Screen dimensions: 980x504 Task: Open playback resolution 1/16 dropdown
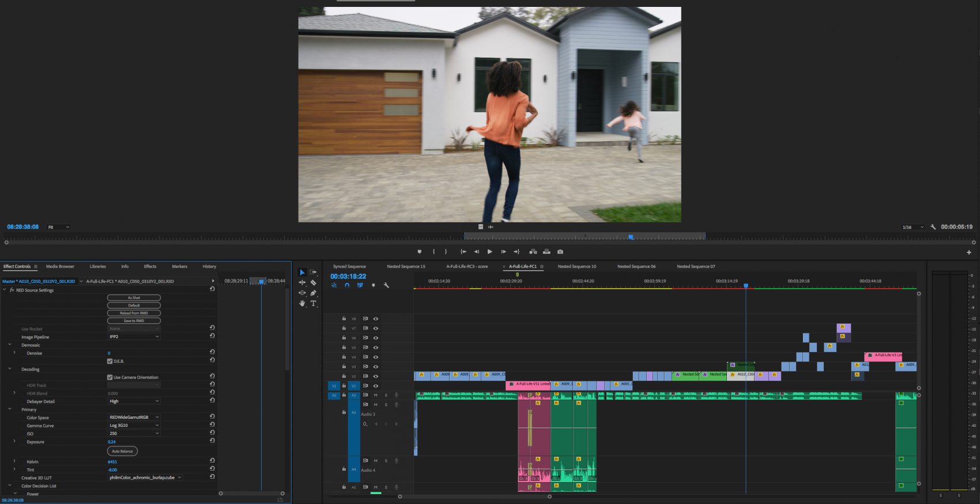coord(913,227)
